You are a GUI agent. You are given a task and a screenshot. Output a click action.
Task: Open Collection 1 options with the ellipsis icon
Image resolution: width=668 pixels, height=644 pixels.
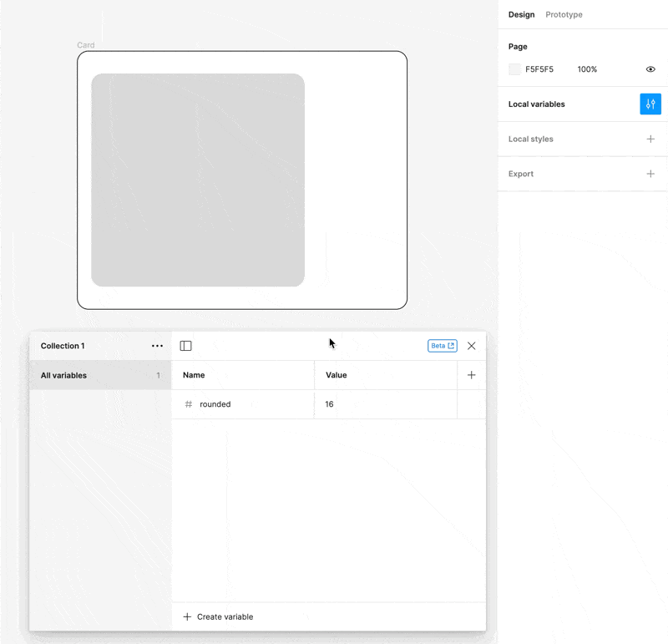[x=157, y=345]
